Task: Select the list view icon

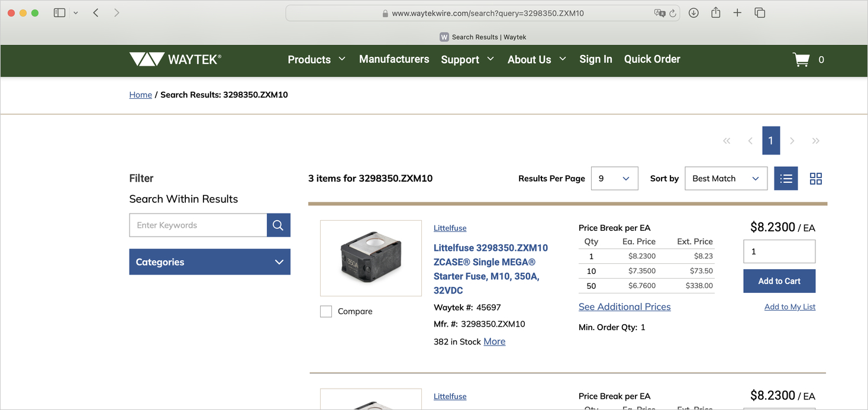Action: [786, 178]
